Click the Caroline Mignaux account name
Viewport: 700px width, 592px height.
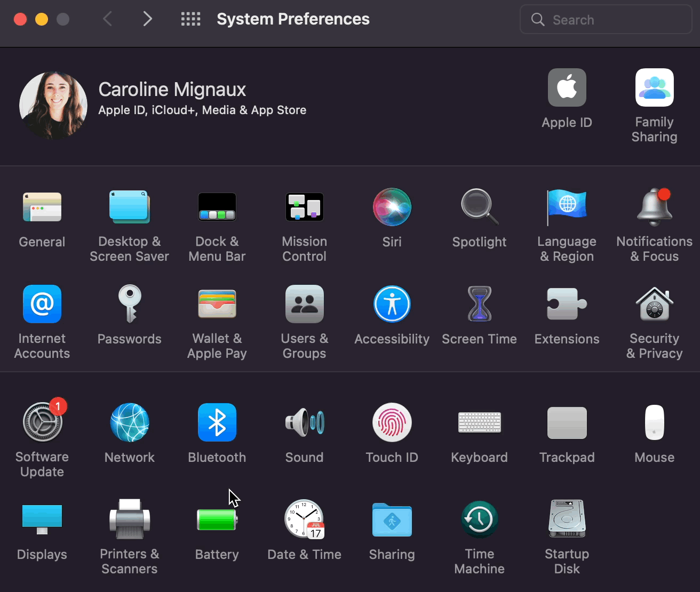172,90
